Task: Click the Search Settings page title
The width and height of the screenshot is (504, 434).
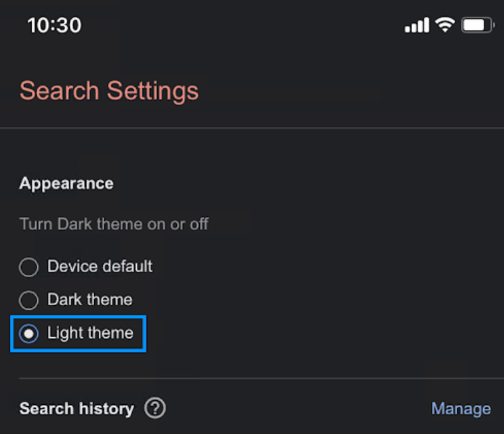Action: coord(108,91)
